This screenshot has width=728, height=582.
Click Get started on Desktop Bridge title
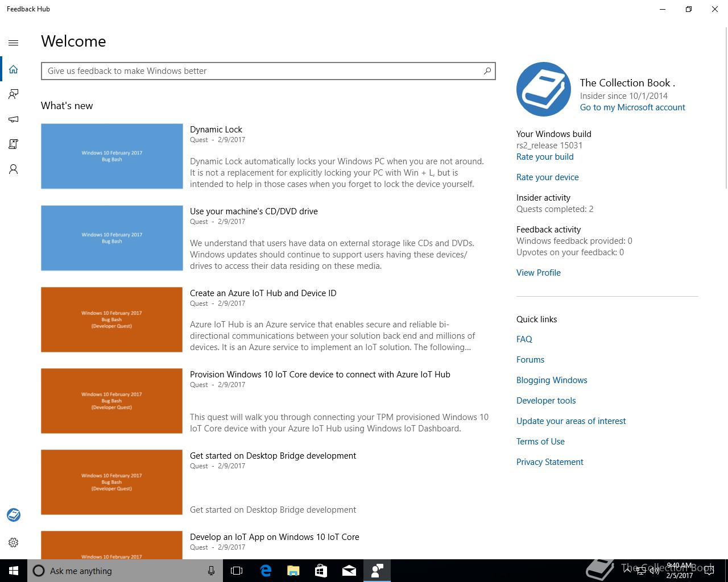[273, 456]
